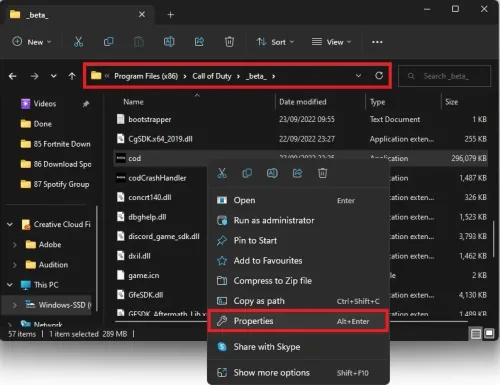The height and width of the screenshot is (385, 500).
Task: Refresh the current folder view
Action: click(379, 76)
